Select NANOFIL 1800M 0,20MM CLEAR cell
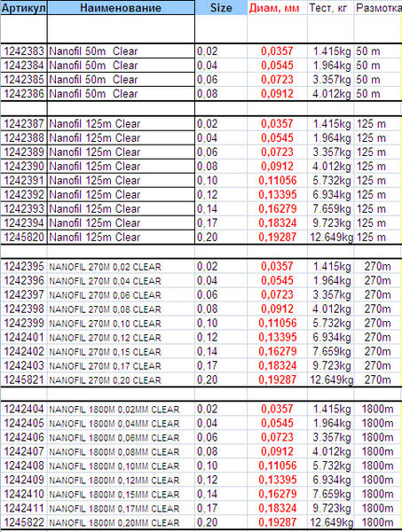 coord(121,522)
